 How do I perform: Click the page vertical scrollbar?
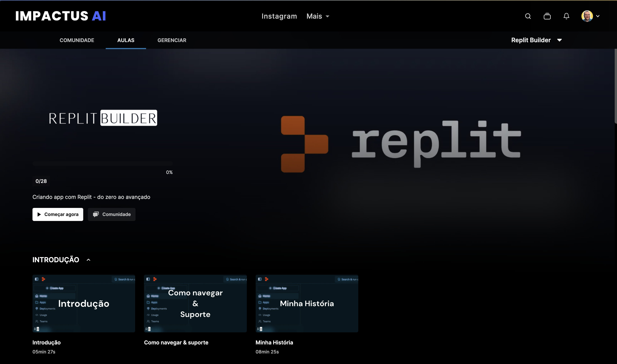[615, 86]
